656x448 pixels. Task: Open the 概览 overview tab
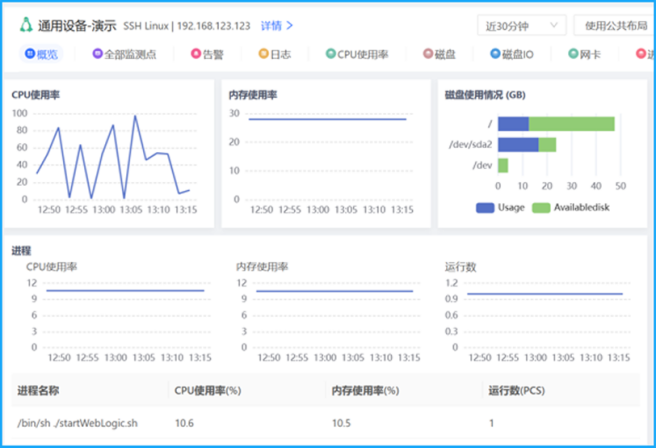[x=41, y=54]
